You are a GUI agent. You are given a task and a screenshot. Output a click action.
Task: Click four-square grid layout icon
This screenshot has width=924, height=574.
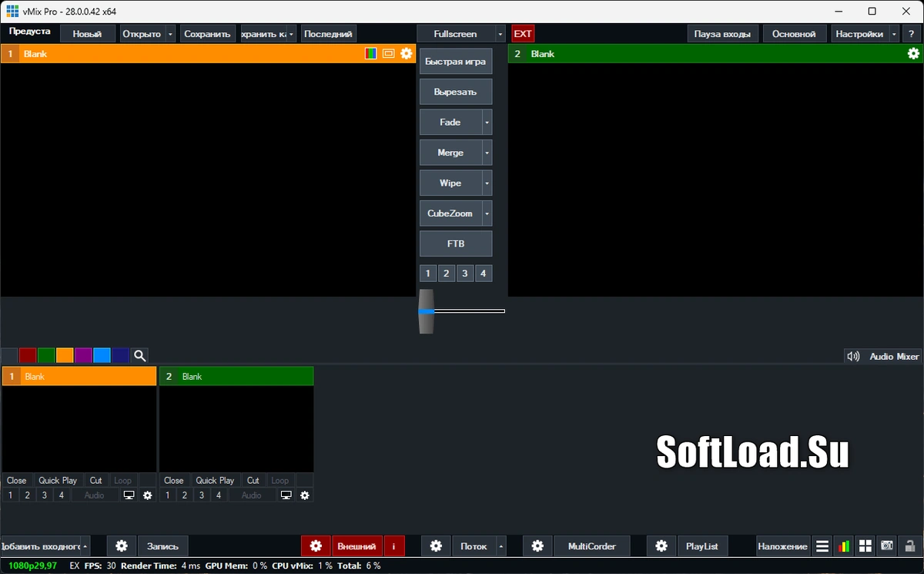(x=865, y=546)
